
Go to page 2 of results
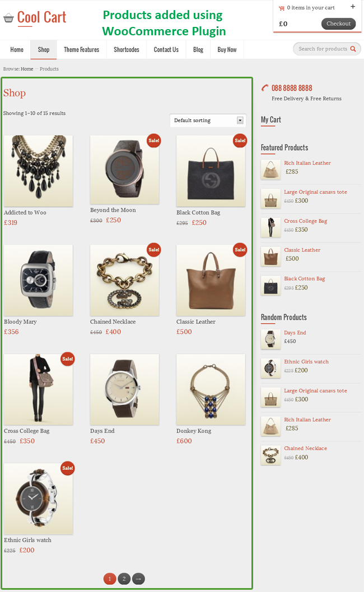click(x=124, y=579)
